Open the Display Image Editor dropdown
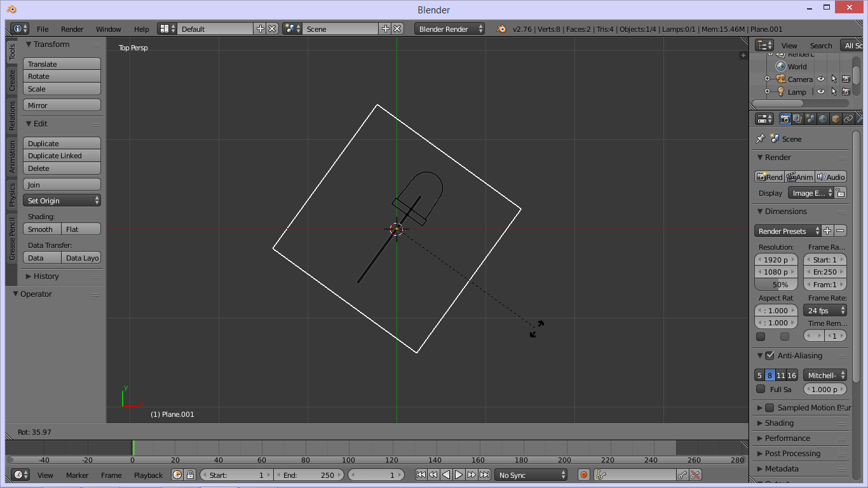The image size is (868, 488). click(811, 193)
